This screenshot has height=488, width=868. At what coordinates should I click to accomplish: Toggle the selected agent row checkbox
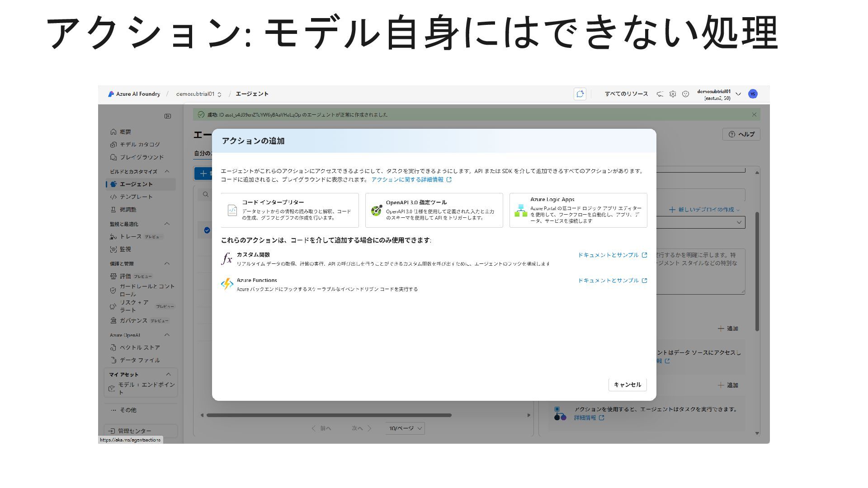click(207, 230)
